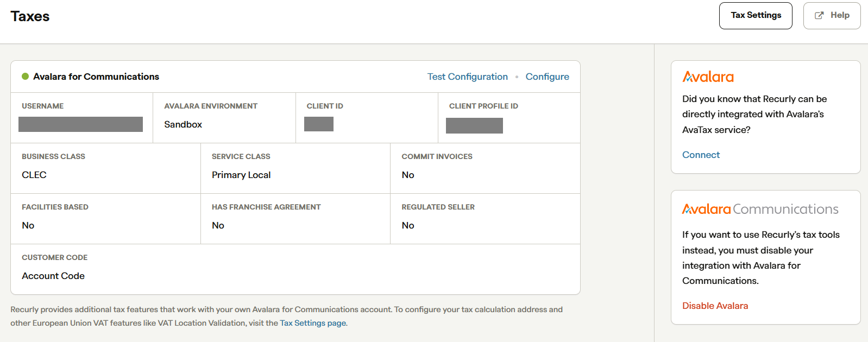Click the AVALARA ENVIRONMENT label
The image size is (868, 342).
211,106
